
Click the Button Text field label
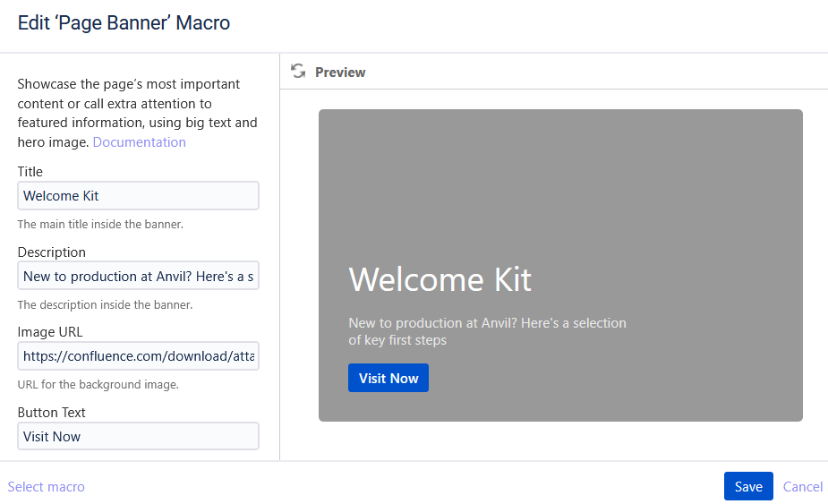coord(52,413)
